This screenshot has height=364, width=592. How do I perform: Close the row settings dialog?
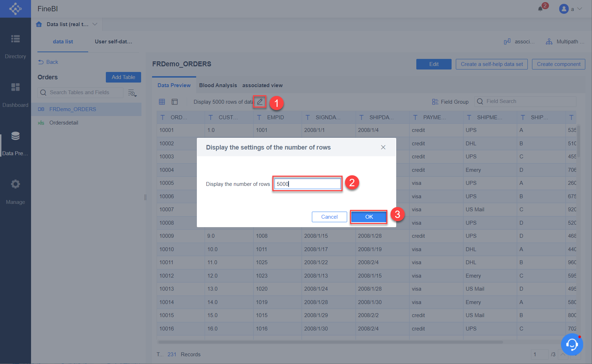pos(383,147)
